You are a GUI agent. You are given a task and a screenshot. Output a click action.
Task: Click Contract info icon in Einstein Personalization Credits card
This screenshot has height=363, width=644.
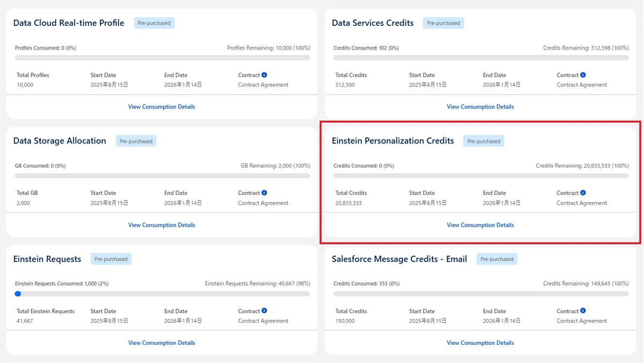point(583,193)
